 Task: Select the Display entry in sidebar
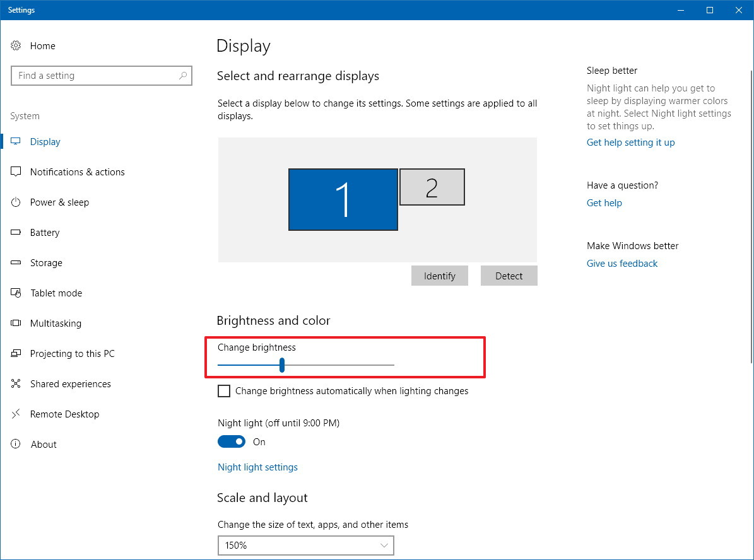pos(45,141)
